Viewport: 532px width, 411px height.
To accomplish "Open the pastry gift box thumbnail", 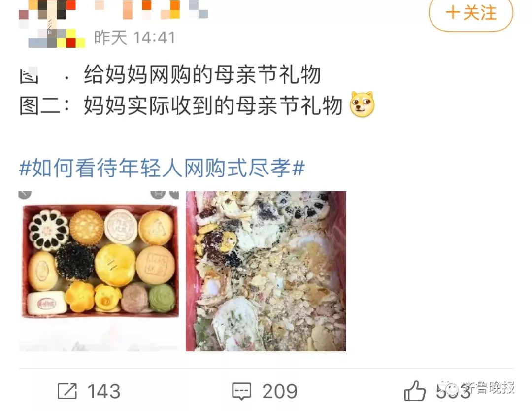I will pos(99,271).
